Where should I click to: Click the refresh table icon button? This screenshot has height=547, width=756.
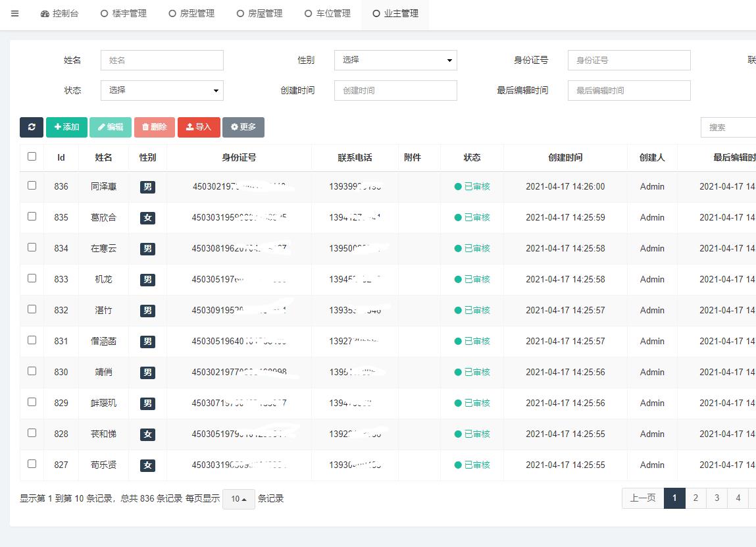click(32, 127)
